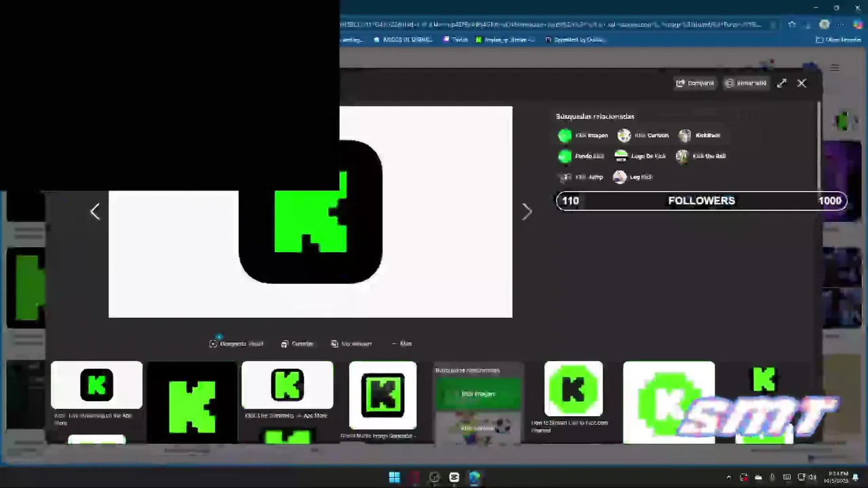Click the Guardar save button
Screen dimensions: 868x488
[297, 344]
